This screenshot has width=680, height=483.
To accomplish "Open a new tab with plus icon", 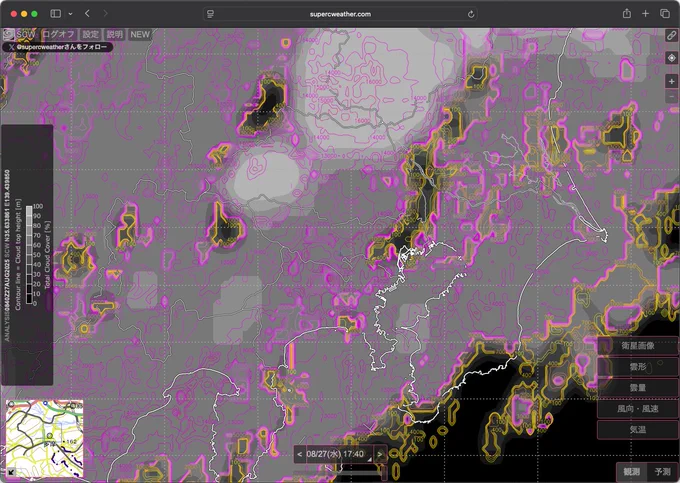I will pyautogui.click(x=645, y=14).
